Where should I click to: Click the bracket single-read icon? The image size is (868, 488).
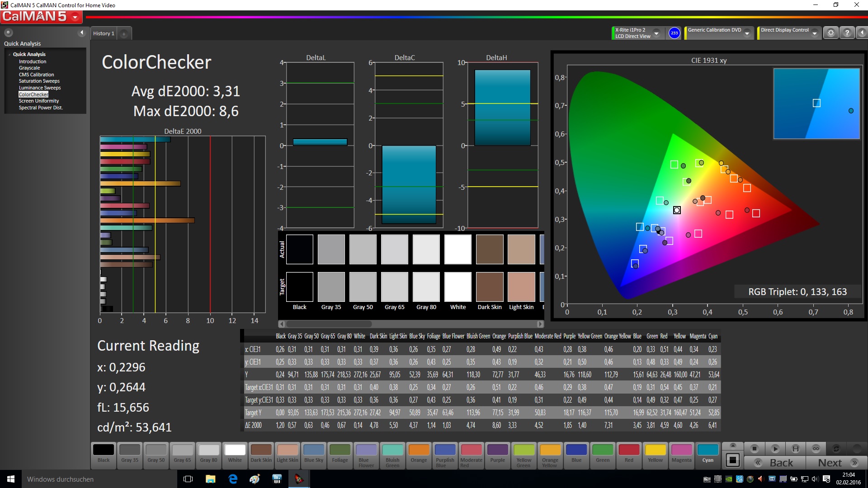(795, 449)
